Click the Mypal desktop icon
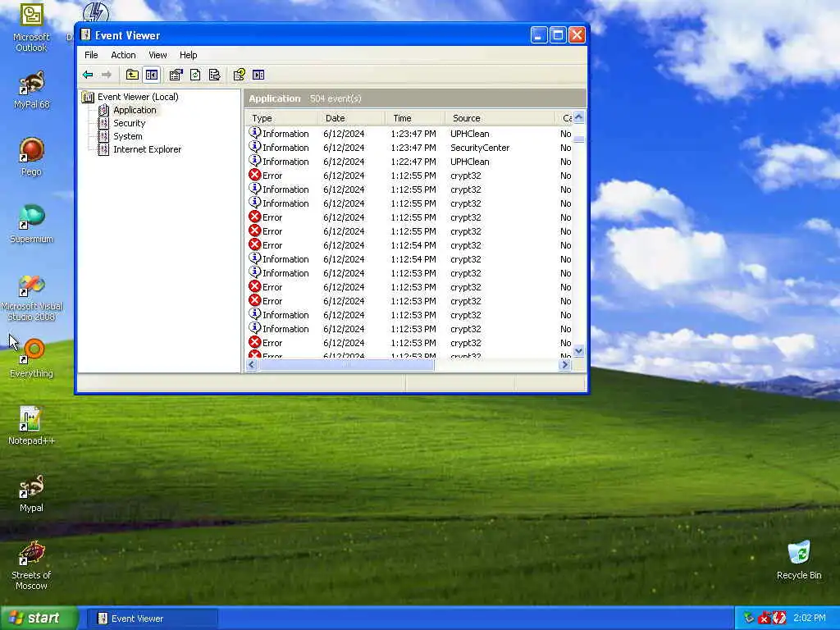840x630 pixels. click(31, 493)
